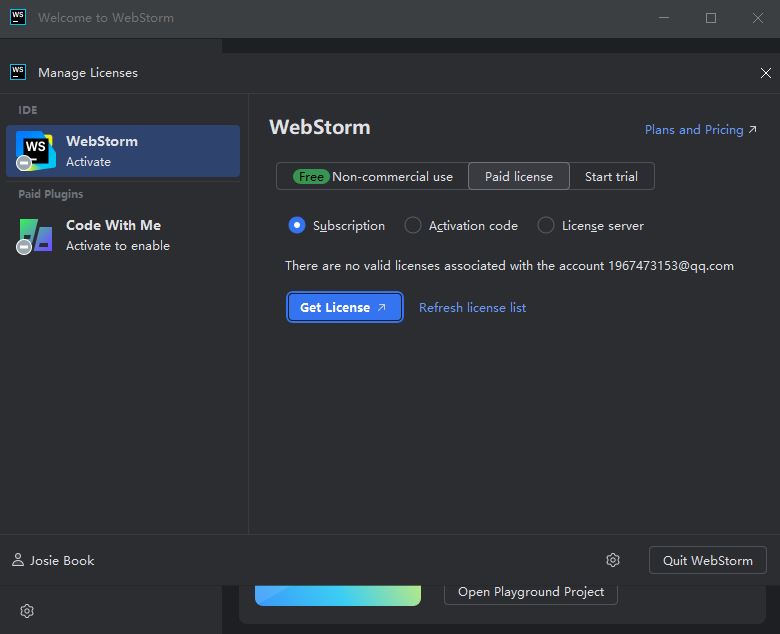
Task: Click the WebStorm heading in right panel
Action: click(320, 127)
